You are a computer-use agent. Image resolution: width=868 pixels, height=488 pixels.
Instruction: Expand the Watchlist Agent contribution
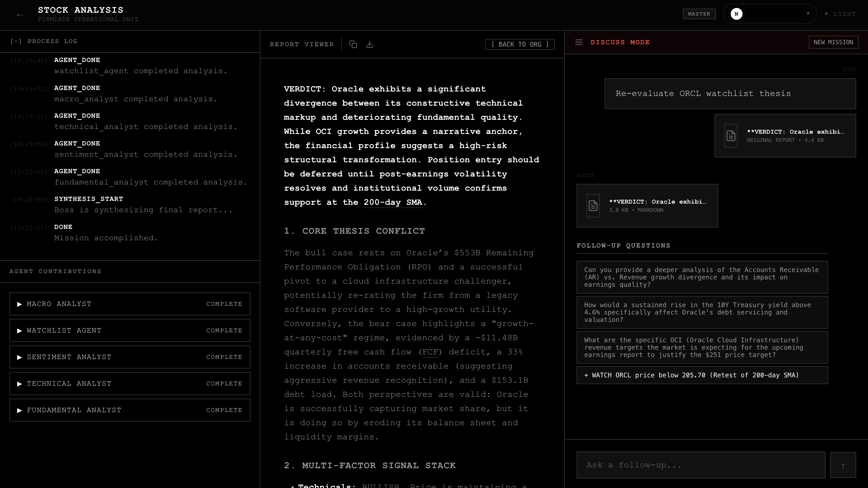tap(130, 330)
